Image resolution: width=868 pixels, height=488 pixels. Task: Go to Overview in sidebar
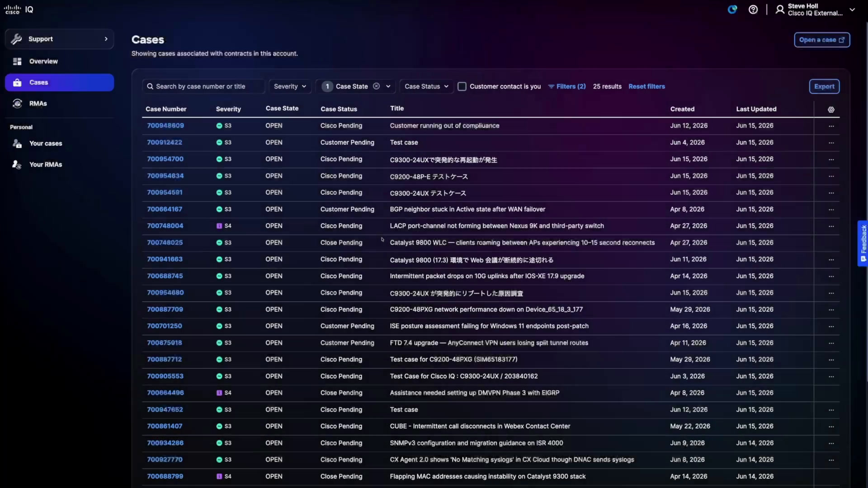(x=59, y=61)
